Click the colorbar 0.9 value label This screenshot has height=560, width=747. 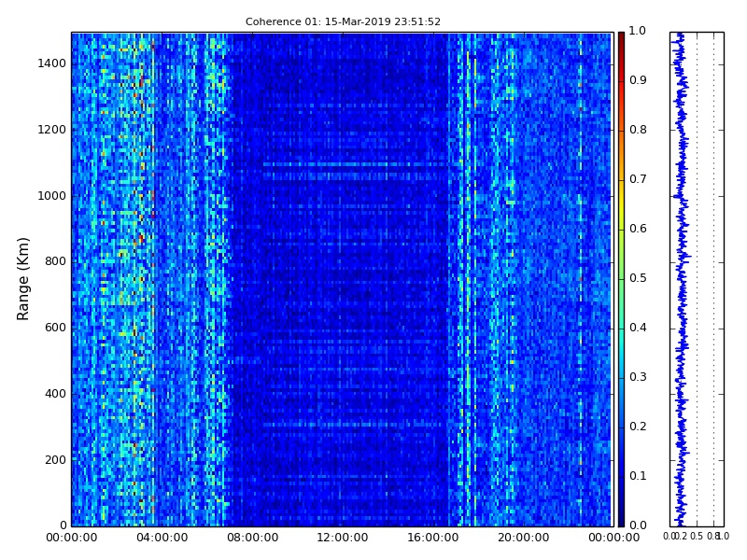tap(638, 80)
